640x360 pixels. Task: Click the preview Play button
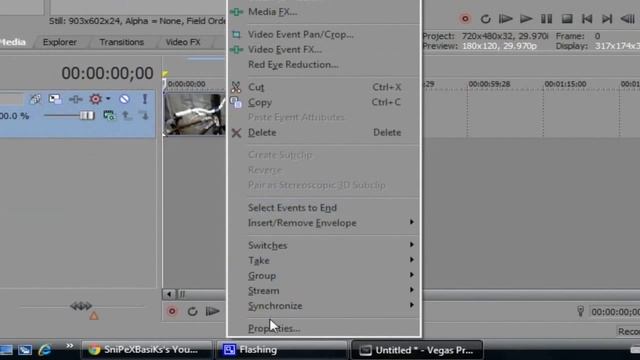[x=526, y=18]
